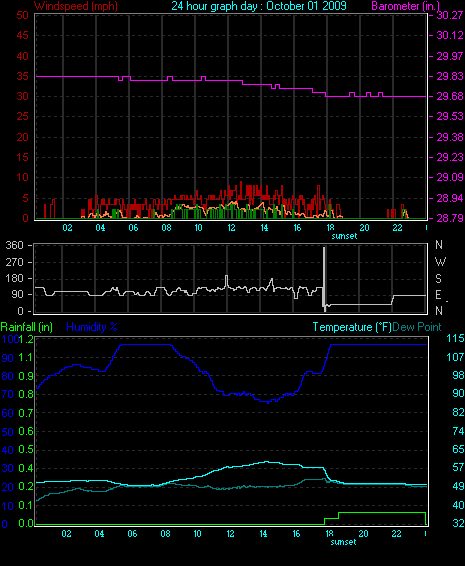This screenshot has width=465, height=566.
Task: Click the 30.27 barometer scale value
Action: coord(450,15)
